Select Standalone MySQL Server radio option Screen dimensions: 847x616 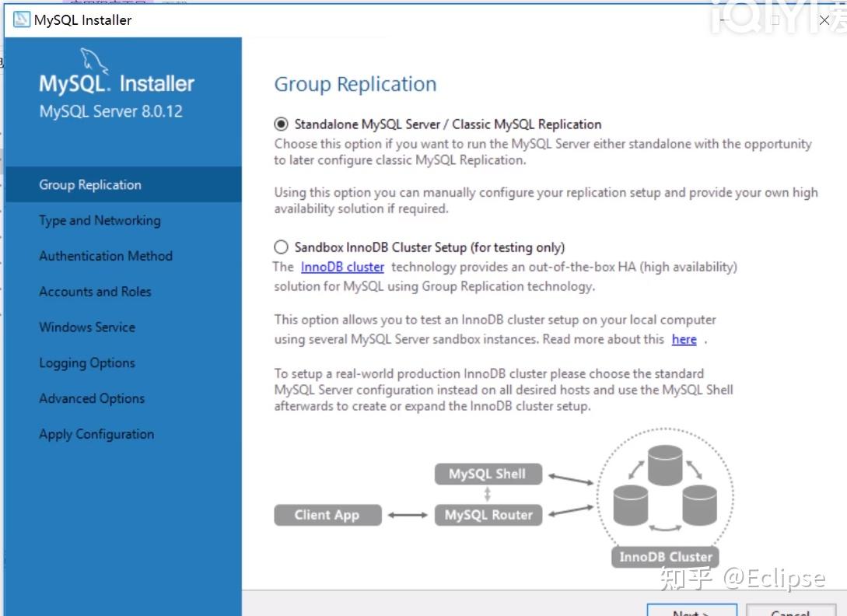point(281,124)
